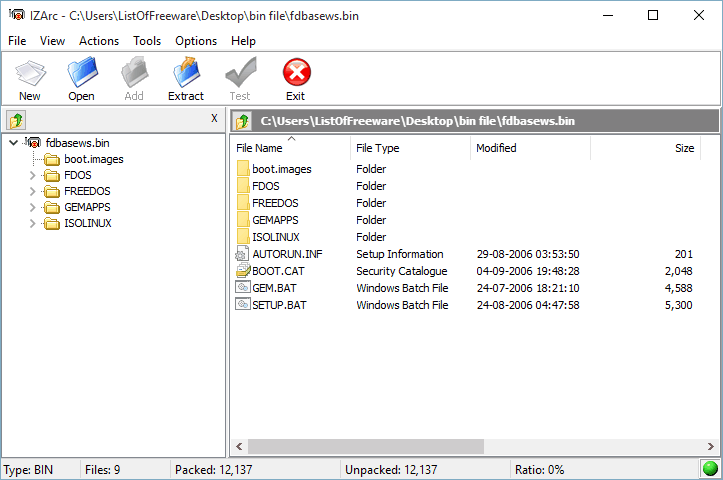Sort by the Size column header
The height and width of the screenshot is (480, 723).
coord(646,148)
